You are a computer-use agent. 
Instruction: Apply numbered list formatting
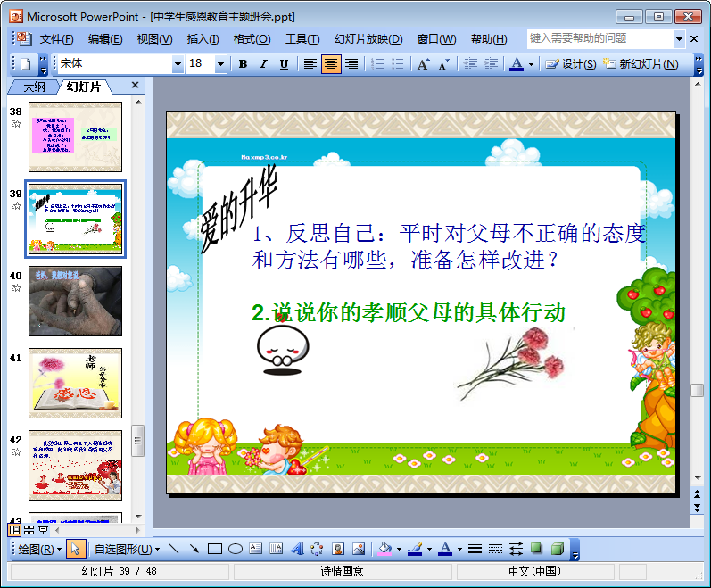pyautogui.click(x=377, y=64)
